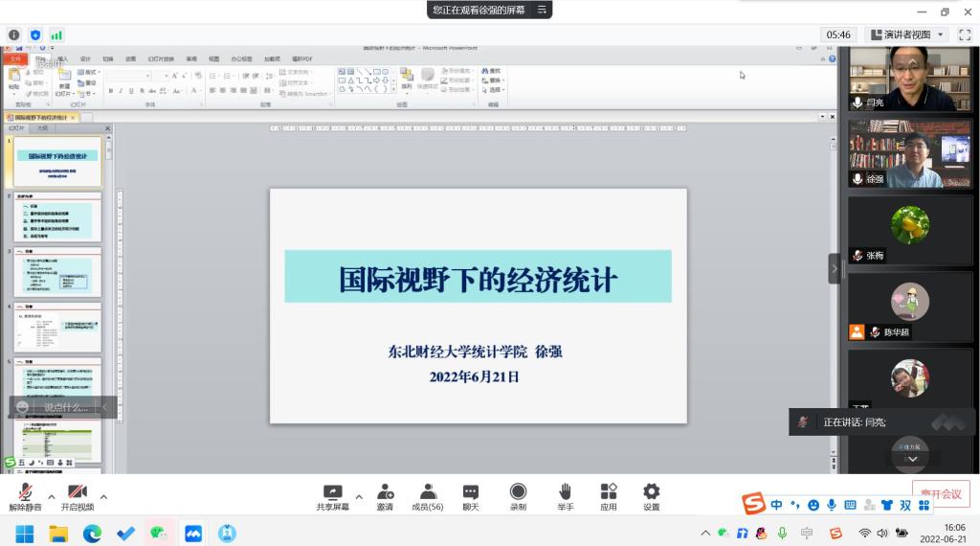Enter full screen using top-right icon
980x546 pixels.
tap(964, 34)
